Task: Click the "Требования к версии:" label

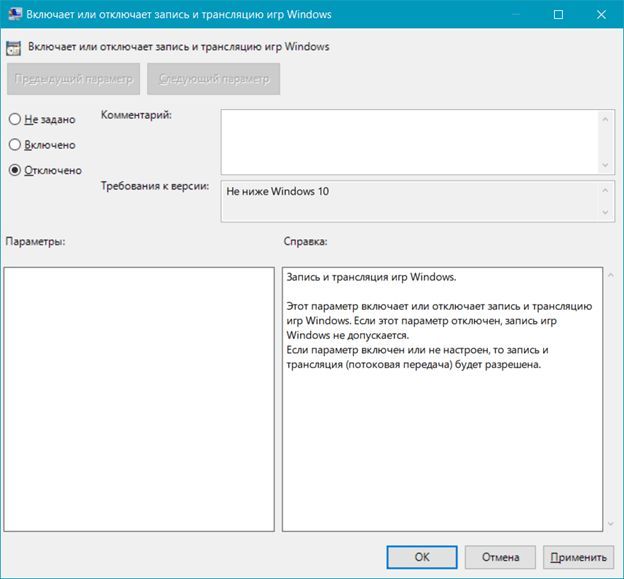Action: [x=155, y=186]
